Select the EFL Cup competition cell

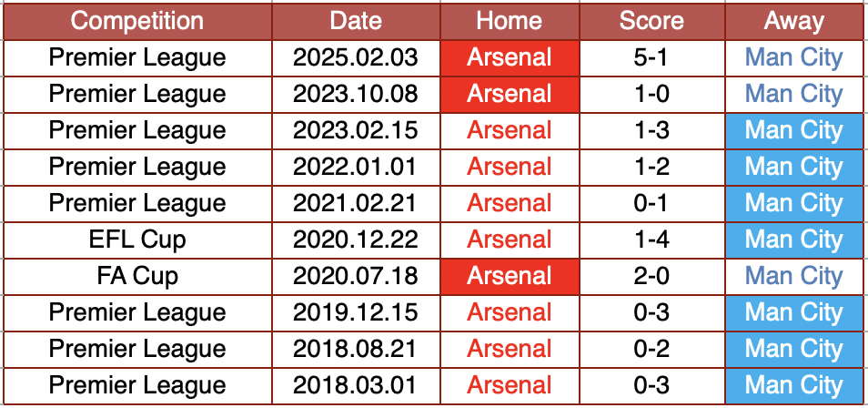click(x=137, y=240)
